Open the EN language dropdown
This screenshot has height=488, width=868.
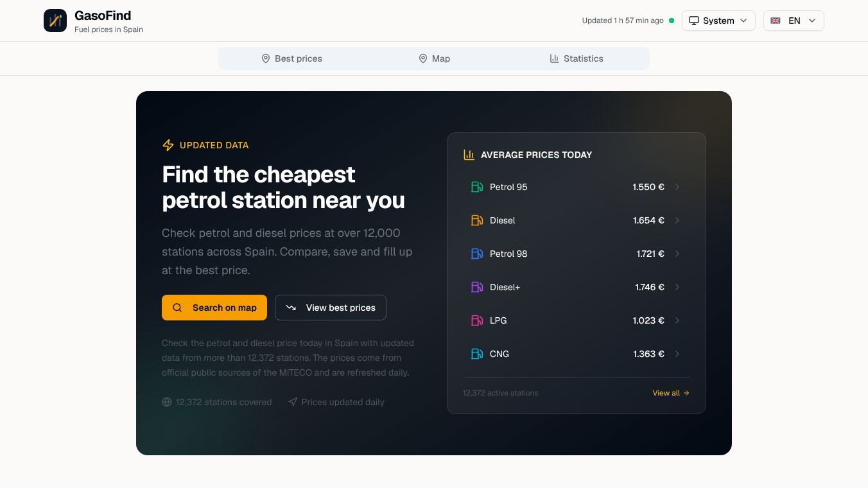794,21
